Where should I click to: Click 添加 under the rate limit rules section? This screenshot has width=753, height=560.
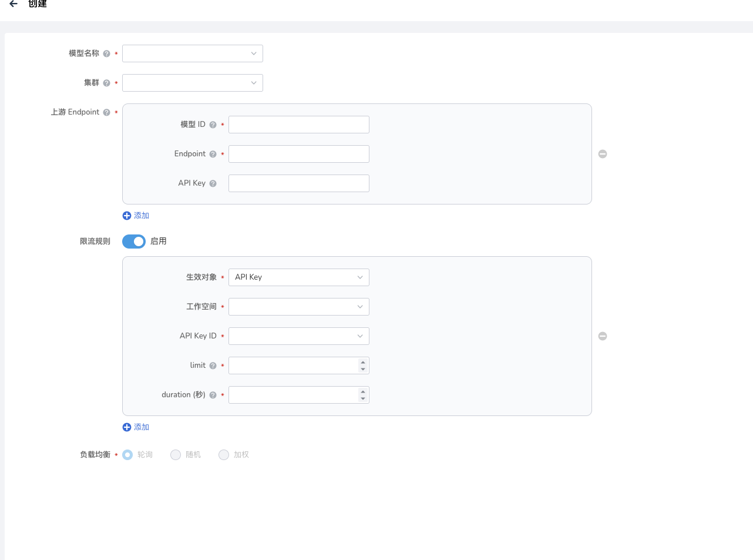(x=136, y=427)
